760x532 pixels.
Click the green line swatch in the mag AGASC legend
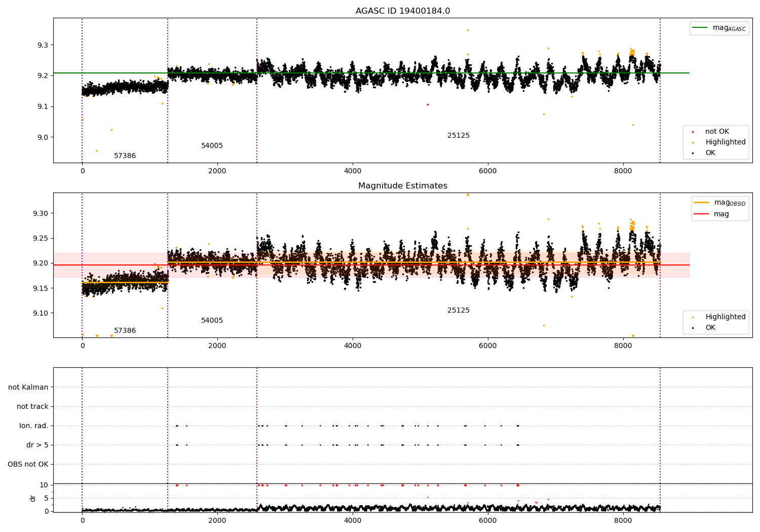pos(700,28)
